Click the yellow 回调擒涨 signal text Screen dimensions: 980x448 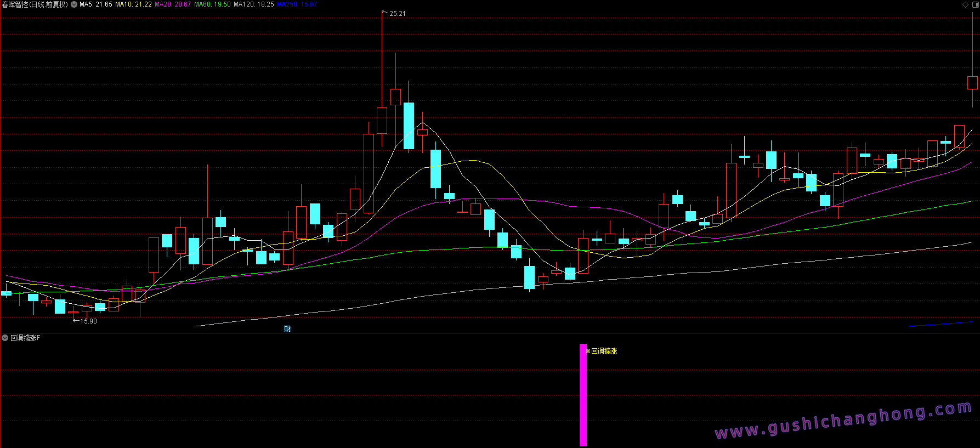pyautogui.click(x=604, y=351)
